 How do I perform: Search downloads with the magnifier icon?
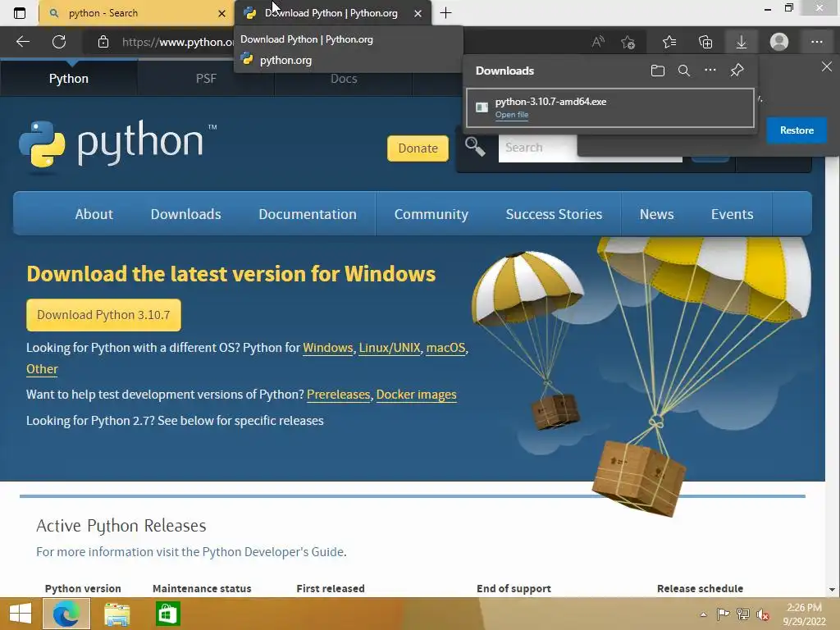point(684,71)
